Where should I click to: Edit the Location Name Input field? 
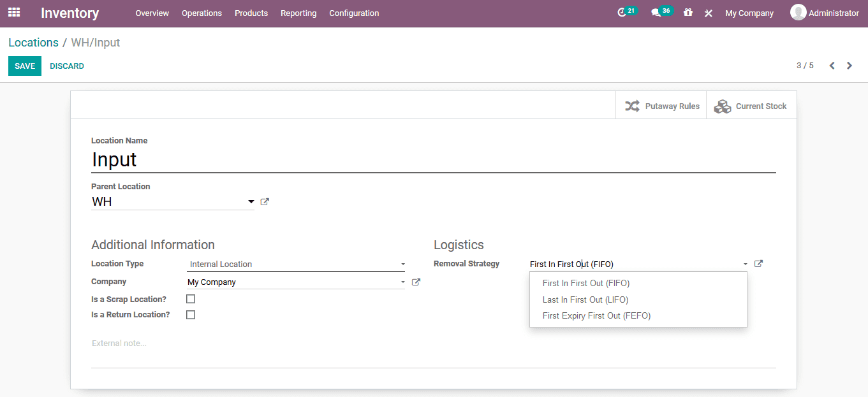pyautogui.click(x=434, y=159)
